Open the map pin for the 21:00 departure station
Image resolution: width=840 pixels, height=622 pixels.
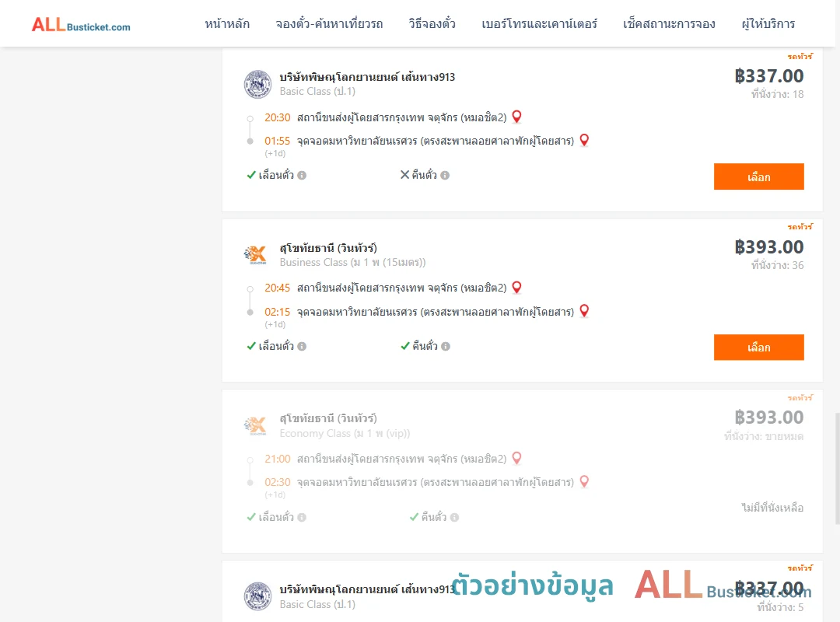[516, 458]
